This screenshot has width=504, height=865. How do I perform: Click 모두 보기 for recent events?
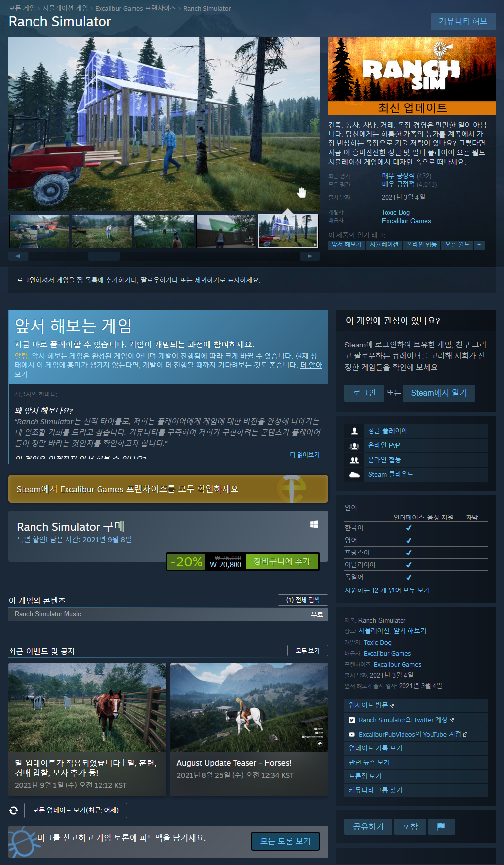click(307, 651)
